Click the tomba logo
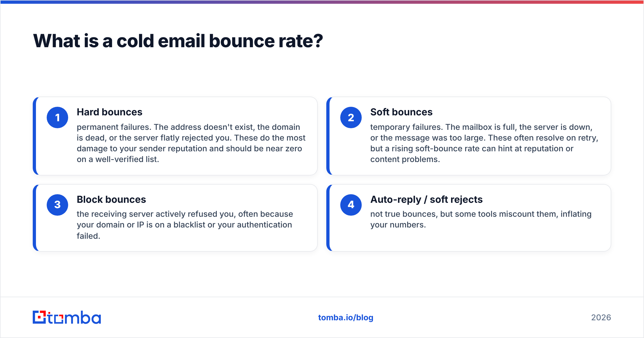 (x=67, y=317)
